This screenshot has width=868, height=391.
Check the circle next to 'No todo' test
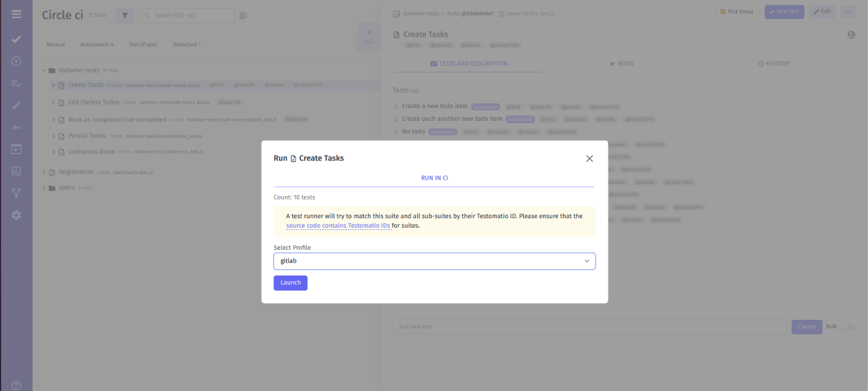coord(395,131)
